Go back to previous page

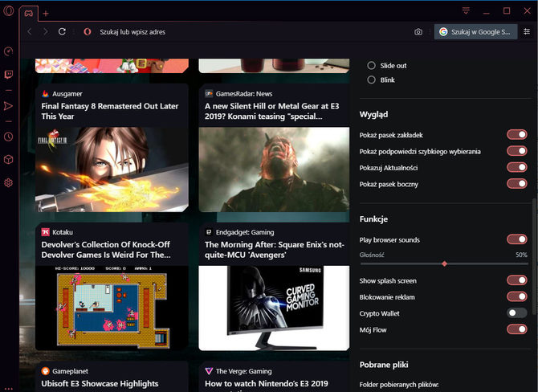click(x=30, y=31)
